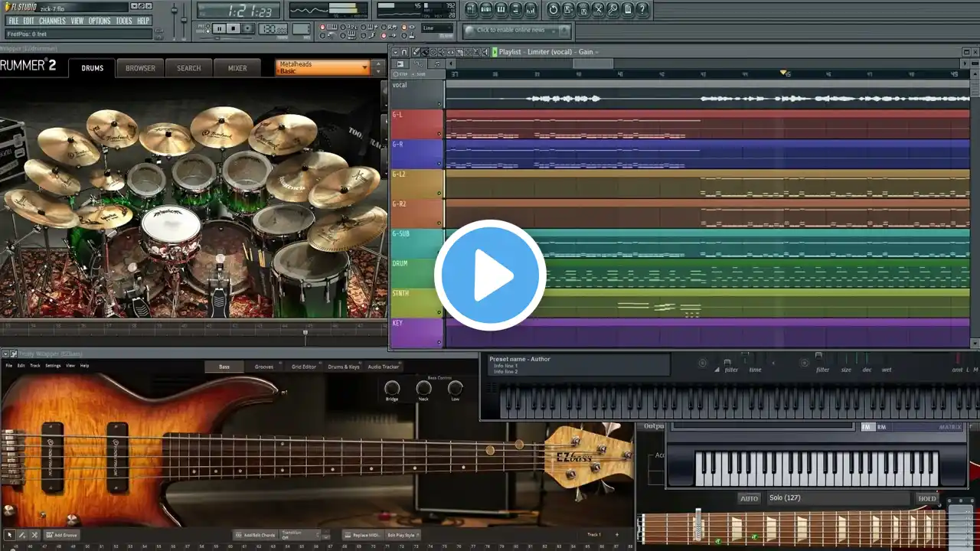Toggle FM mode in the synth panel
The image size is (980, 551).
pyautogui.click(x=867, y=427)
